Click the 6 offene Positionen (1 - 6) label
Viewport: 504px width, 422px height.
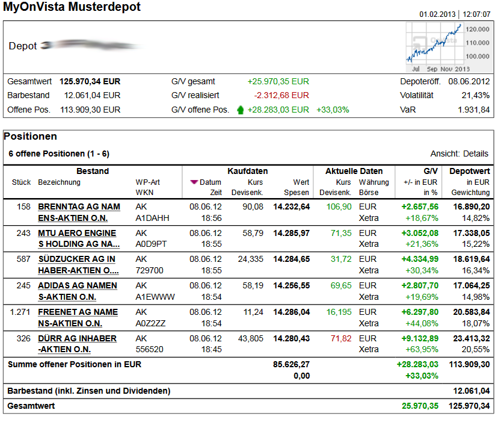coord(59,154)
